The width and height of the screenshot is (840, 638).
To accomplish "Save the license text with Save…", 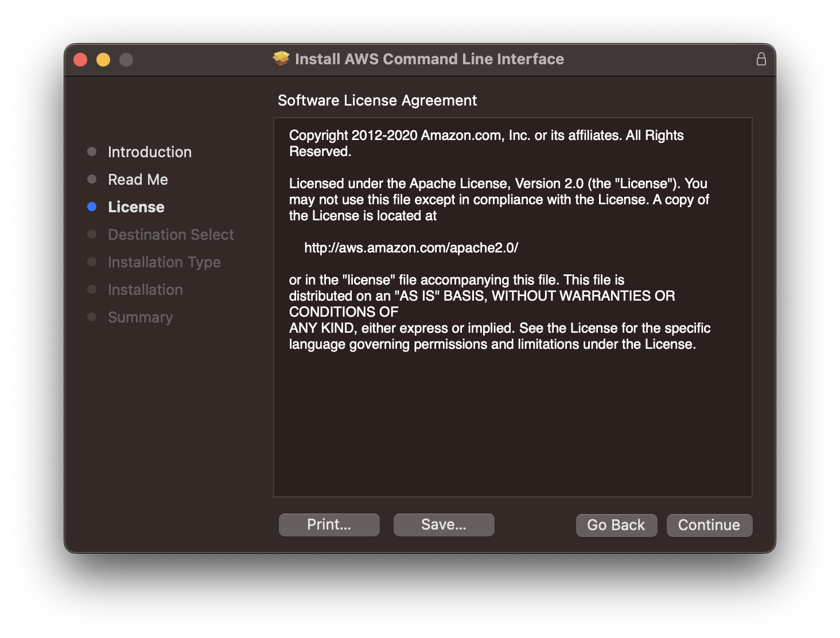I will tap(444, 524).
